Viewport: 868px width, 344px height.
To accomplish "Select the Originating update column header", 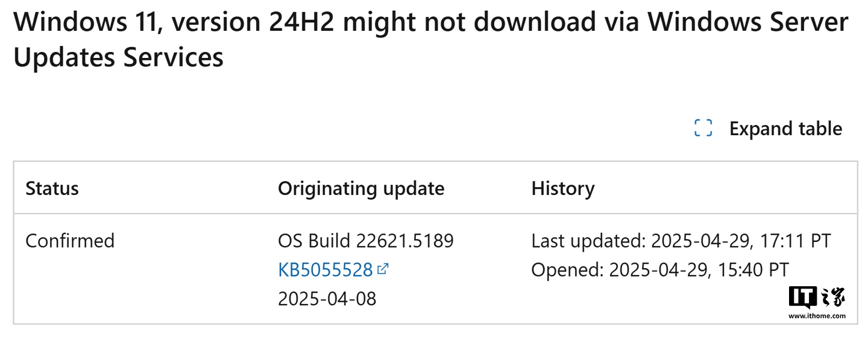I will coord(361,188).
